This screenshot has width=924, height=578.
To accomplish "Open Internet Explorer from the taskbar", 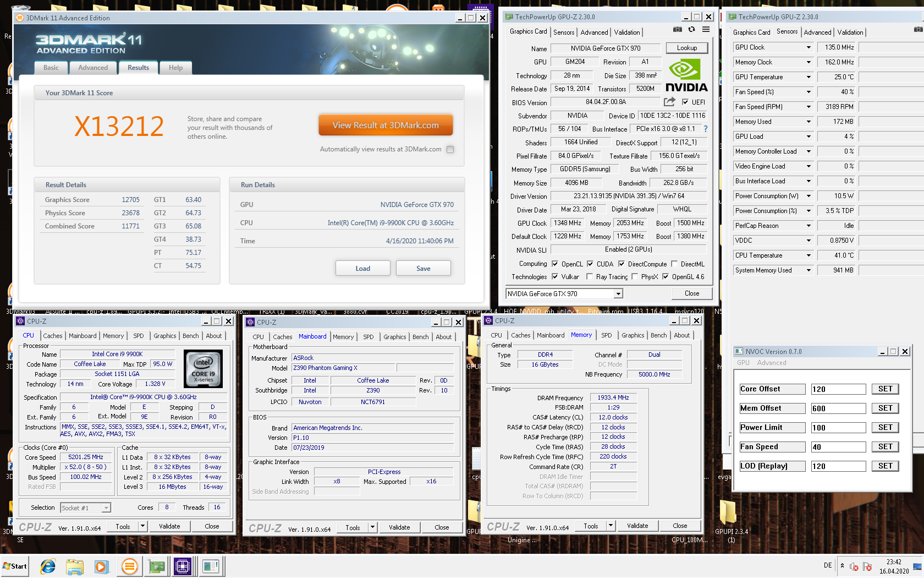I will (48, 566).
